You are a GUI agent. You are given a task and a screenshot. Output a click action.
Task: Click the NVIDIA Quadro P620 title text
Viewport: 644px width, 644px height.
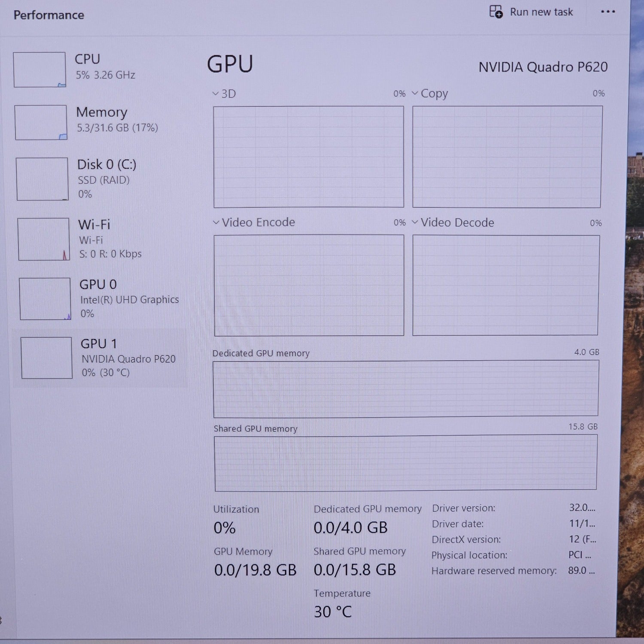543,67
